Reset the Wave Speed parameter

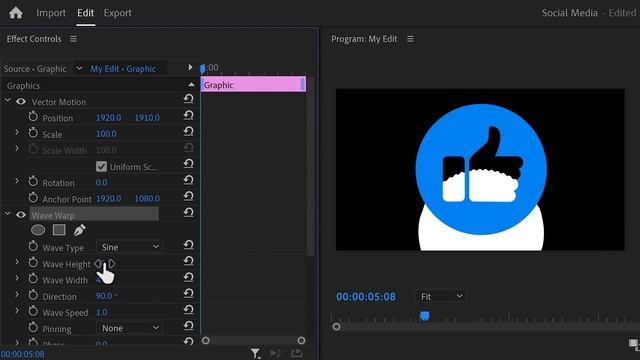tap(188, 309)
